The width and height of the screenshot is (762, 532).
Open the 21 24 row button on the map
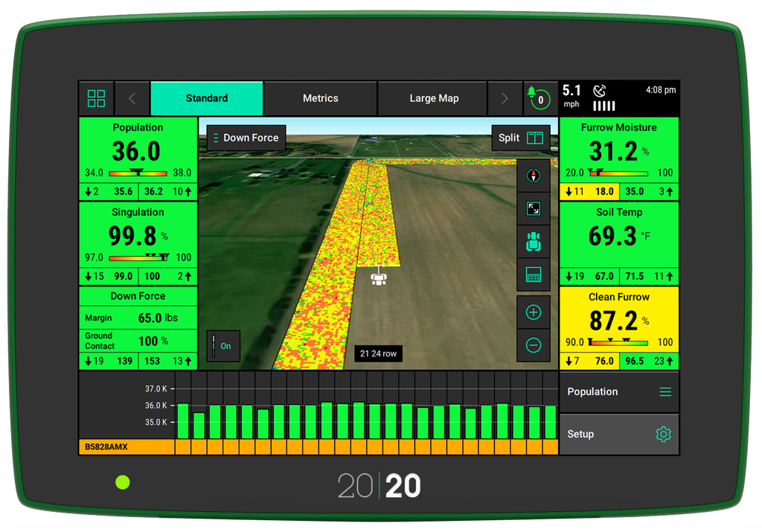[x=380, y=353]
